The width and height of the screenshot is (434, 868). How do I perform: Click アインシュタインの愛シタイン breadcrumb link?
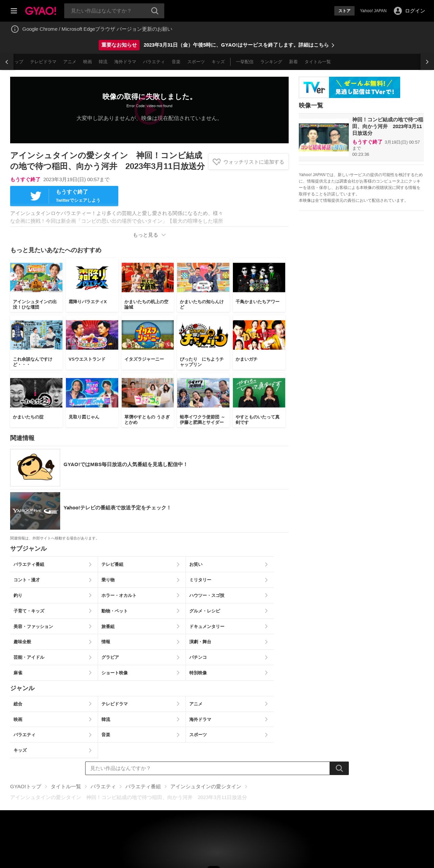(x=206, y=787)
